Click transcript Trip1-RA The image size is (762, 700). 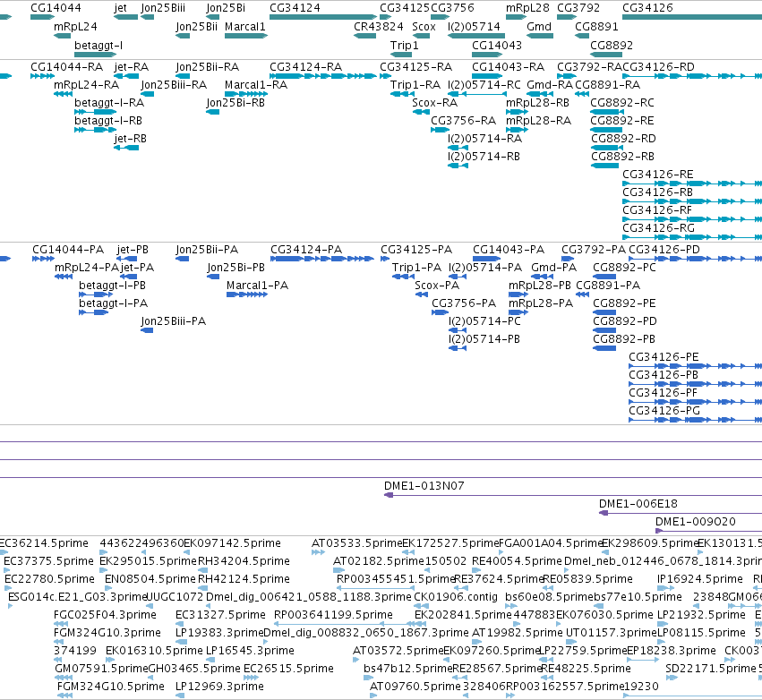coord(415,84)
